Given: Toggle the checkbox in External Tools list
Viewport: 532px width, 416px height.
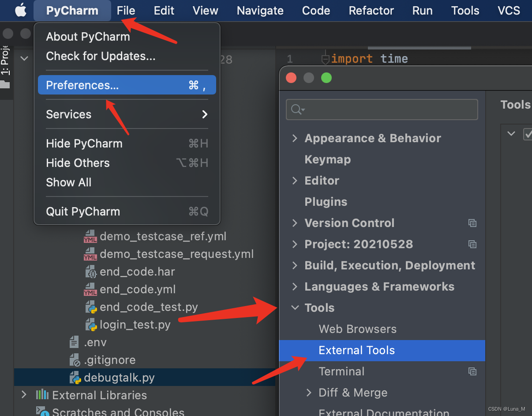Looking at the screenshot, I should pyautogui.click(x=528, y=133).
